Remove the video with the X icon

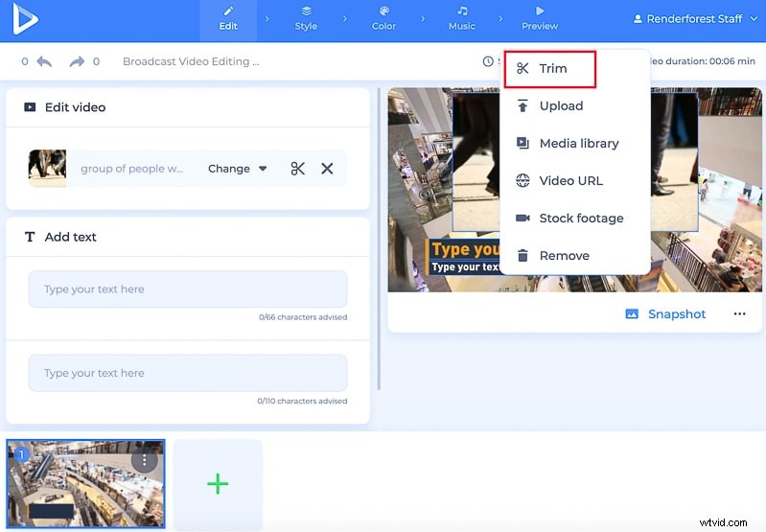327,169
